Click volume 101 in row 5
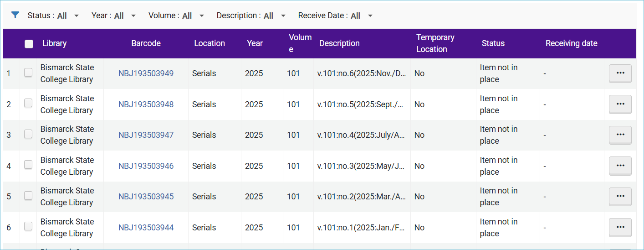The image size is (644, 250). tap(293, 197)
